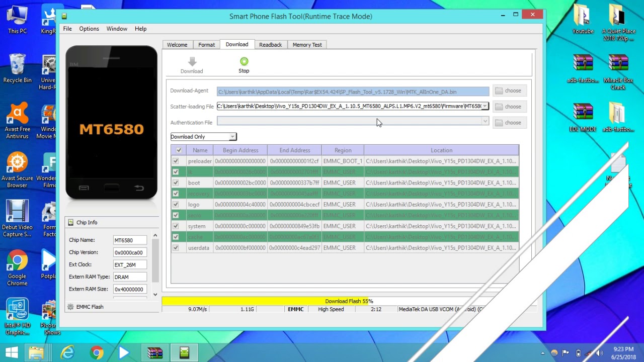
Task: Switch to the Readback tab
Action: [x=270, y=45]
